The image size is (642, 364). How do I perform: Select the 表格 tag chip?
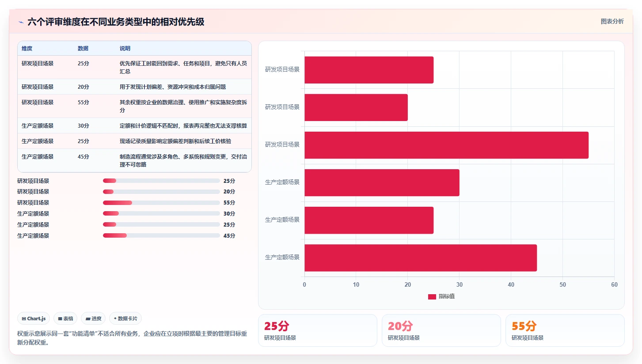click(x=65, y=318)
